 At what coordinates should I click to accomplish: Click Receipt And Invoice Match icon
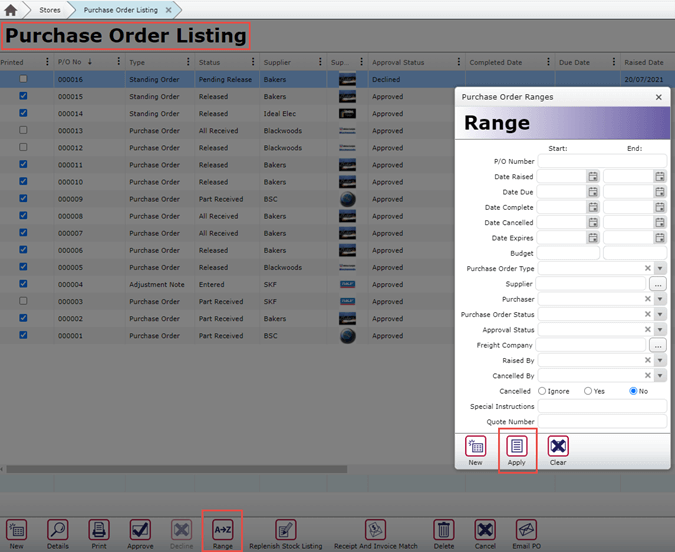375,530
